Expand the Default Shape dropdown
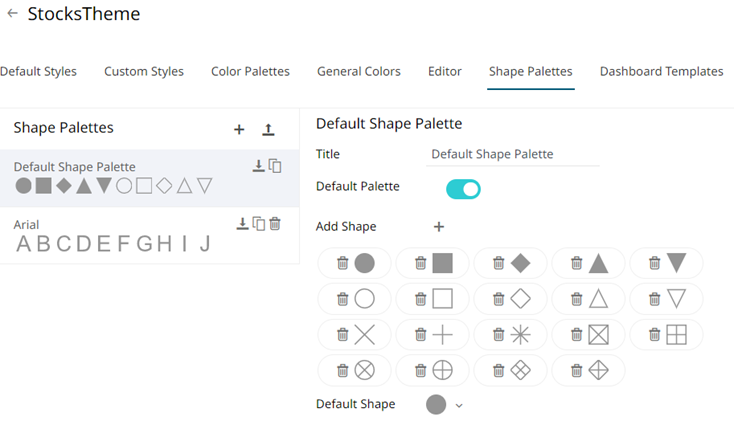The height and width of the screenshot is (425, 734). (459, 405)
